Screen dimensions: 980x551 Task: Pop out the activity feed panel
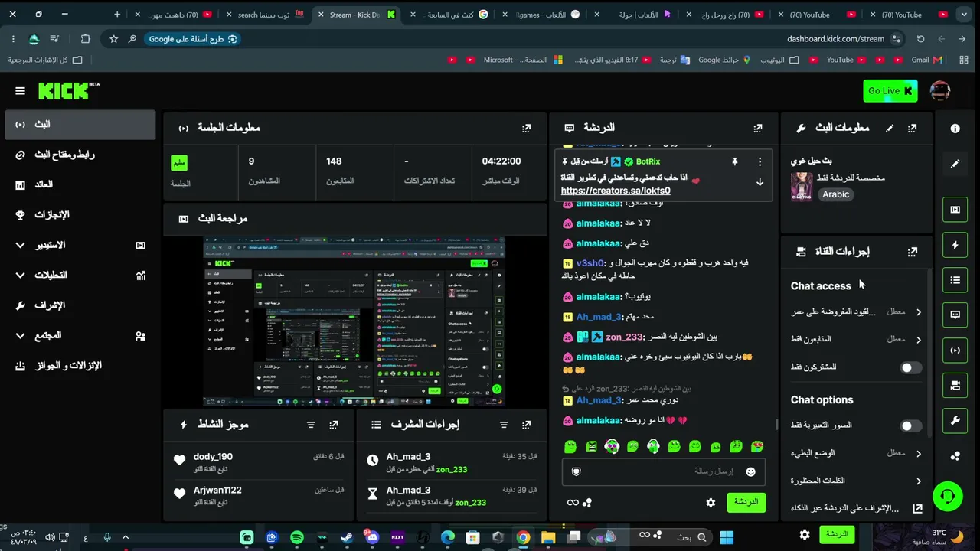click(334, 425)
